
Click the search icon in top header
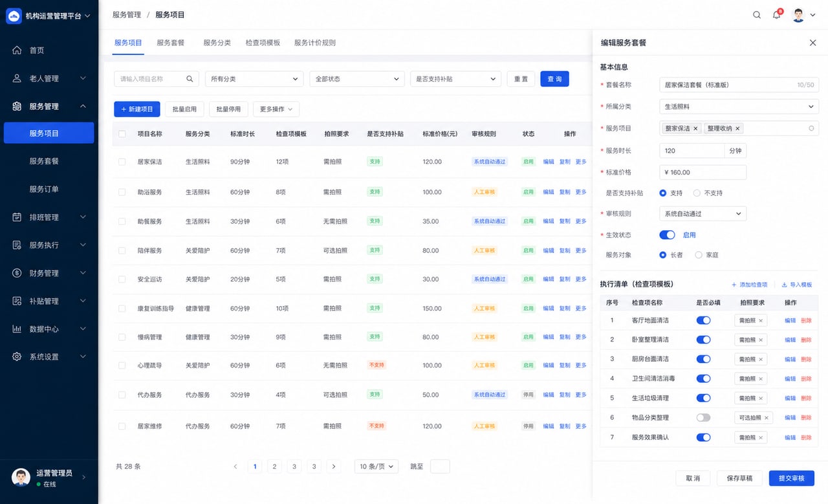[x=757, y=15]
